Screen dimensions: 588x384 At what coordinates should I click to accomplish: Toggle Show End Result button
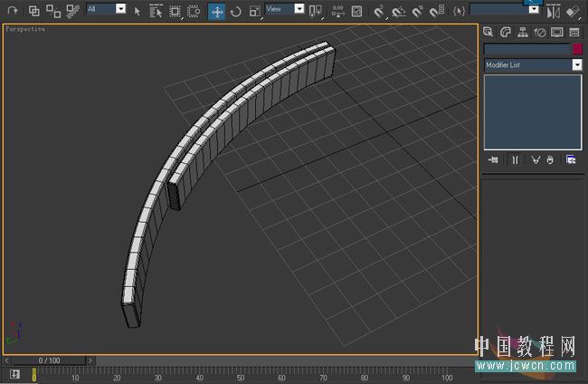point(516,160)
